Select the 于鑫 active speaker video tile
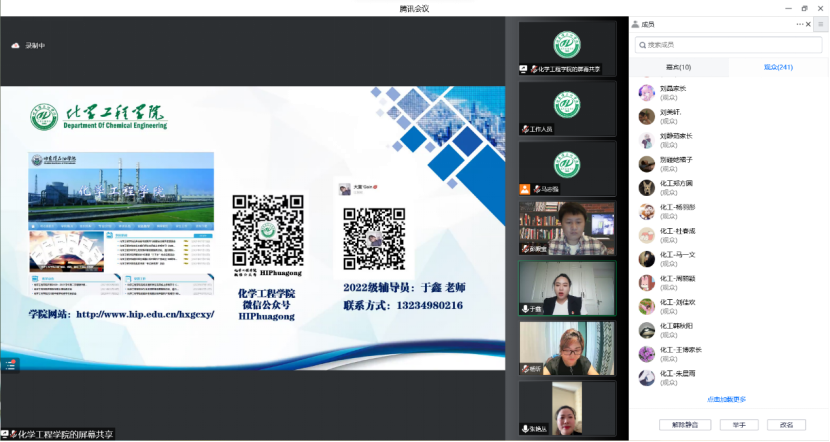Viewport: 830px width, 442px height. tap(567, 288)
